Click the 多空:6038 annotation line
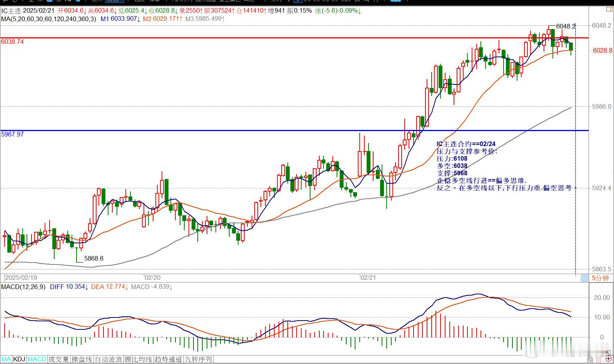Screen dimensions: 614x364 coord(452,166)
